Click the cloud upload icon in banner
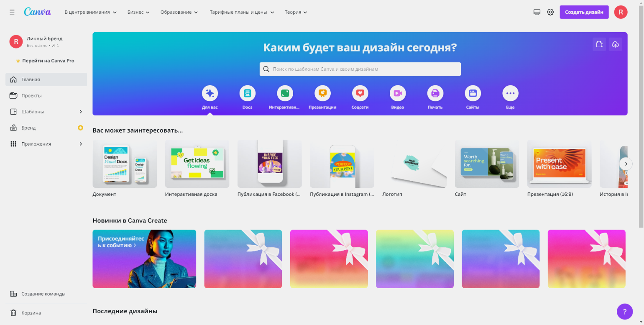The height and width of the screenshot is (325, 644). point(615,44)
